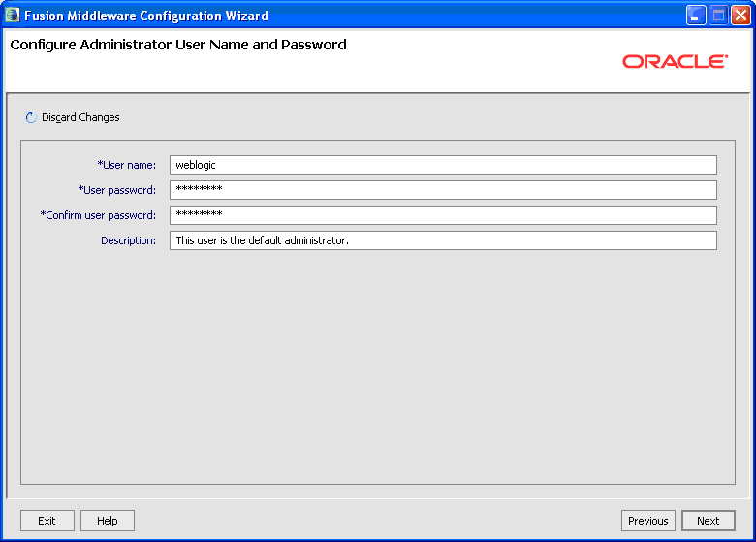
Task: Focus the Description text field
Action: (443, 240)
